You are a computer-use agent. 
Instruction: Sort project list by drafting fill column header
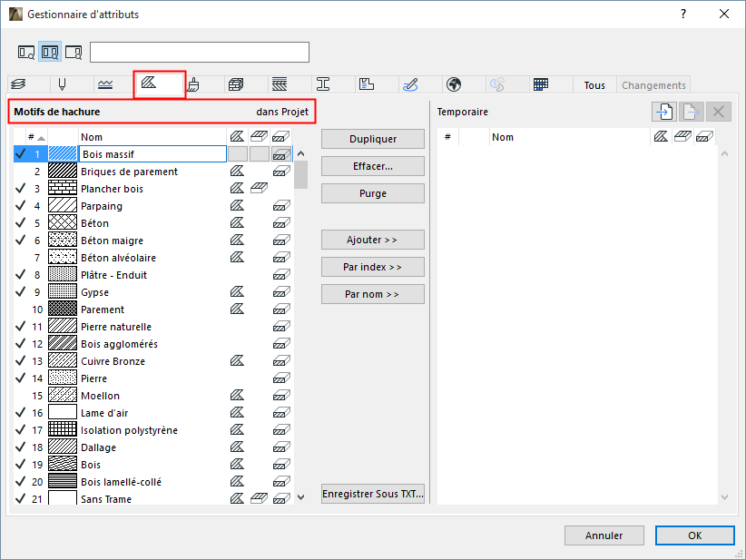[x=237, y=137]
